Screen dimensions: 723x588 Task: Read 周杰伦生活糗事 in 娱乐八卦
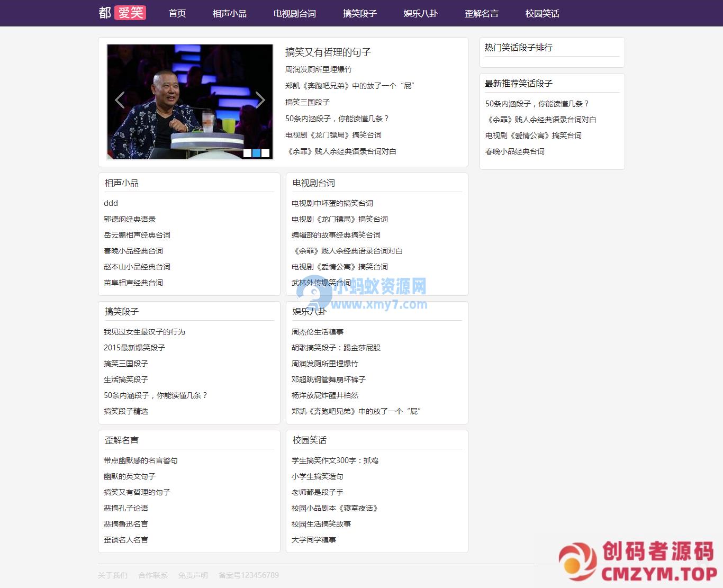[317, 332]
